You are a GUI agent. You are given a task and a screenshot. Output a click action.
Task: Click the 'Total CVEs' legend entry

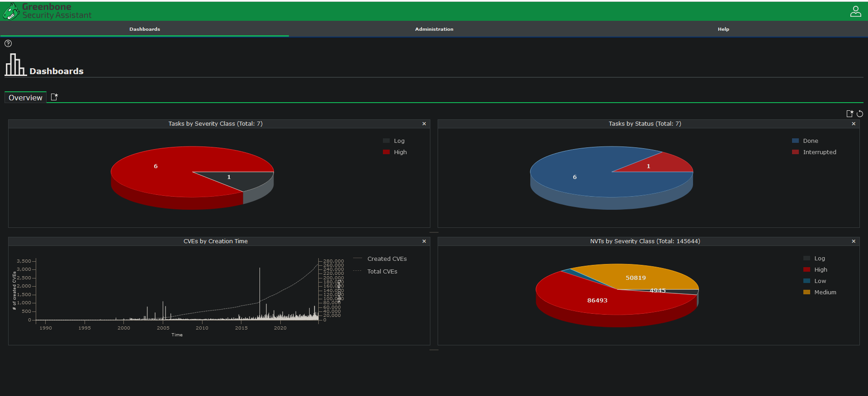[375, 272]
